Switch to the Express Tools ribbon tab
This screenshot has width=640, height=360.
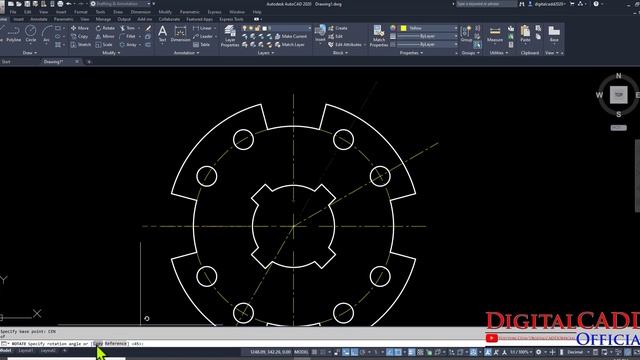(x=231, y=19)
